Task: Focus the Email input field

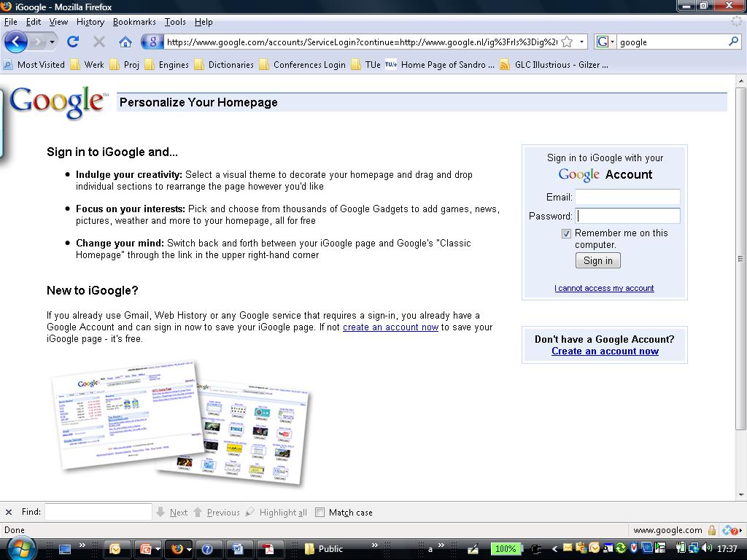Action: [x=627, y=197]
